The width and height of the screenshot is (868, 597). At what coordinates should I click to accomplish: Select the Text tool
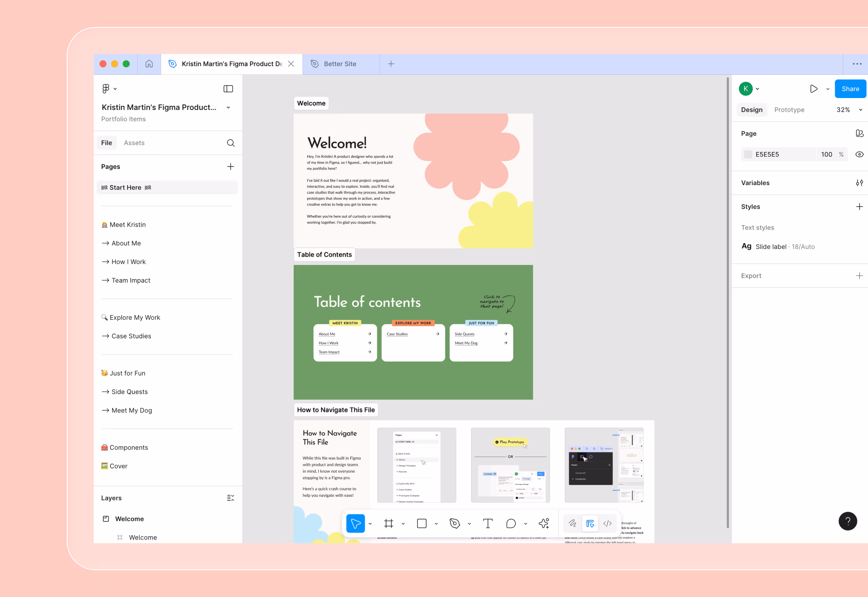tap(488, 523)
